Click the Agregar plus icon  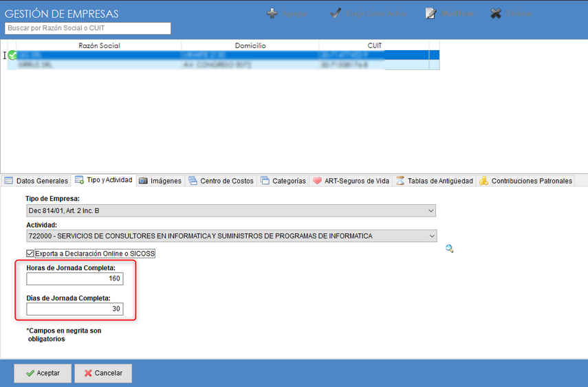point(272,14)
